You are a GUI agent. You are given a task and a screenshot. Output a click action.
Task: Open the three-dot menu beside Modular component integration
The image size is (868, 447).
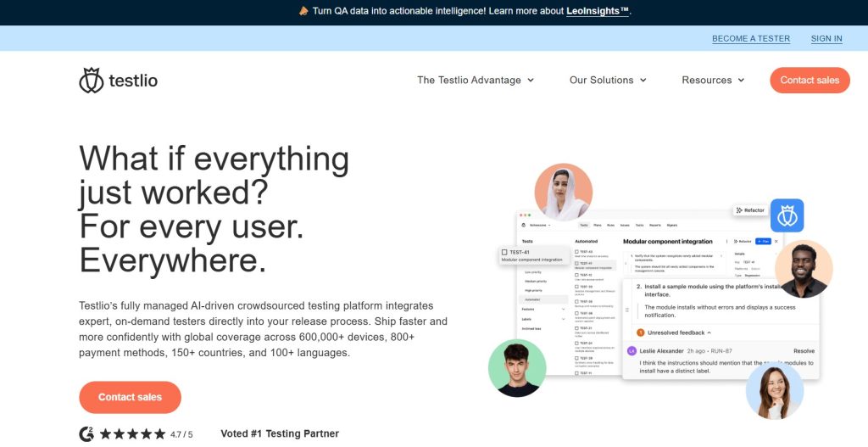click(726, 242)
